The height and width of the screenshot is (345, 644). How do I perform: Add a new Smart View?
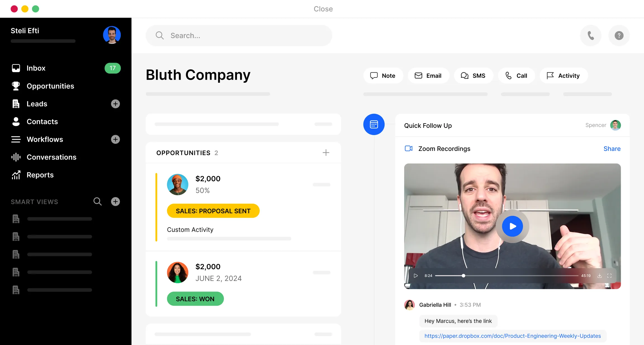tap(115, 202)
